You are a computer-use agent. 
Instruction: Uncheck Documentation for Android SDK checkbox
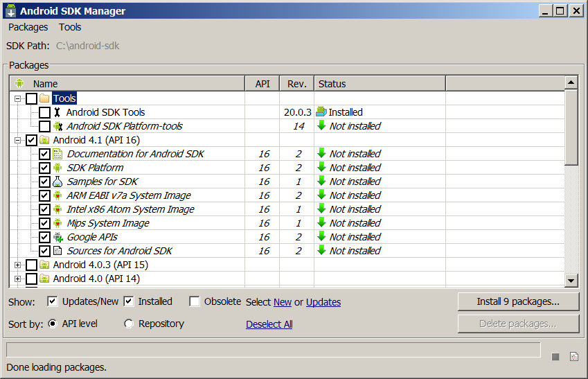tap(44, 155)
